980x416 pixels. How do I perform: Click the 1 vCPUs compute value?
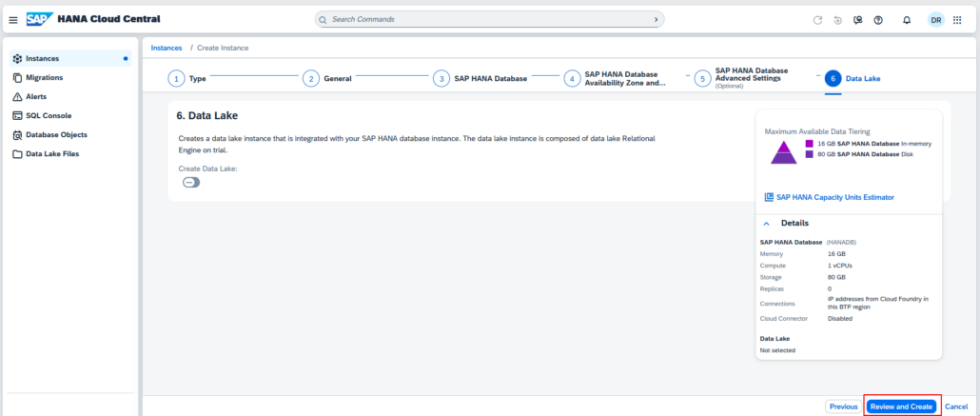[x=840, y=266]
